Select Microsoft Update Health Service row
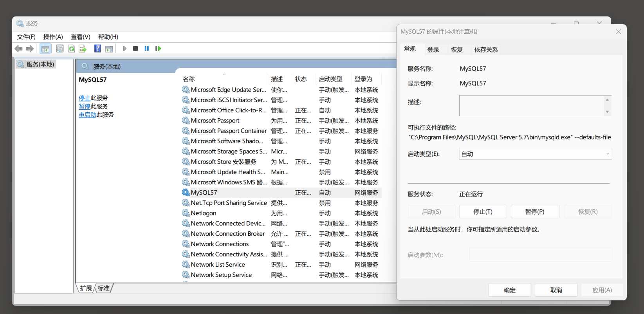This screenshot has height=314, width=644. tap(281, 172)
